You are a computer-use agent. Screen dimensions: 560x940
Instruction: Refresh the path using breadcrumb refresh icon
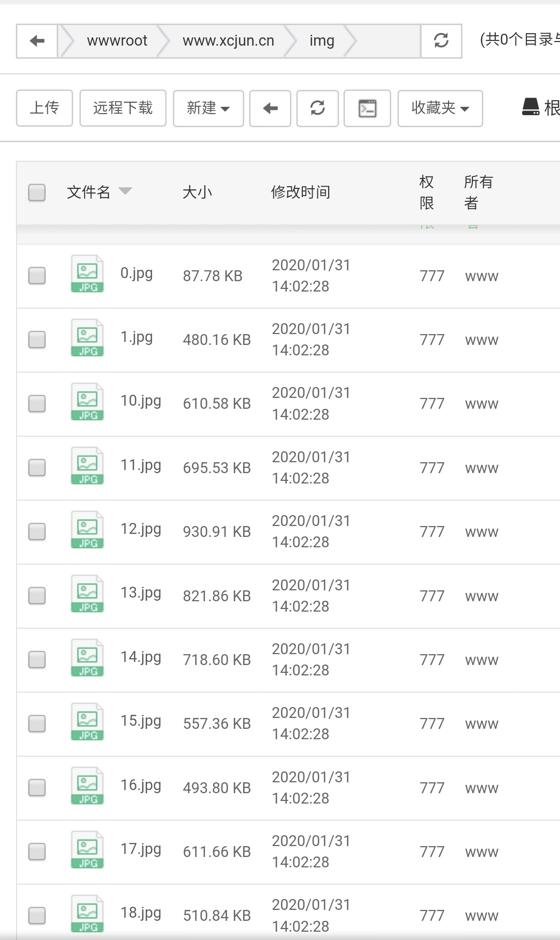[x=441, y=41]
